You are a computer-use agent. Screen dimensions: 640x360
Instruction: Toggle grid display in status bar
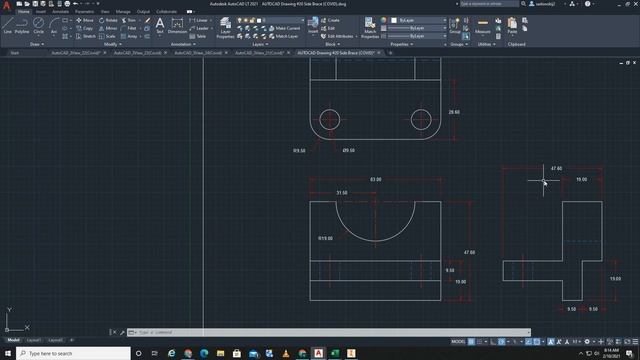tap(471, 342)
